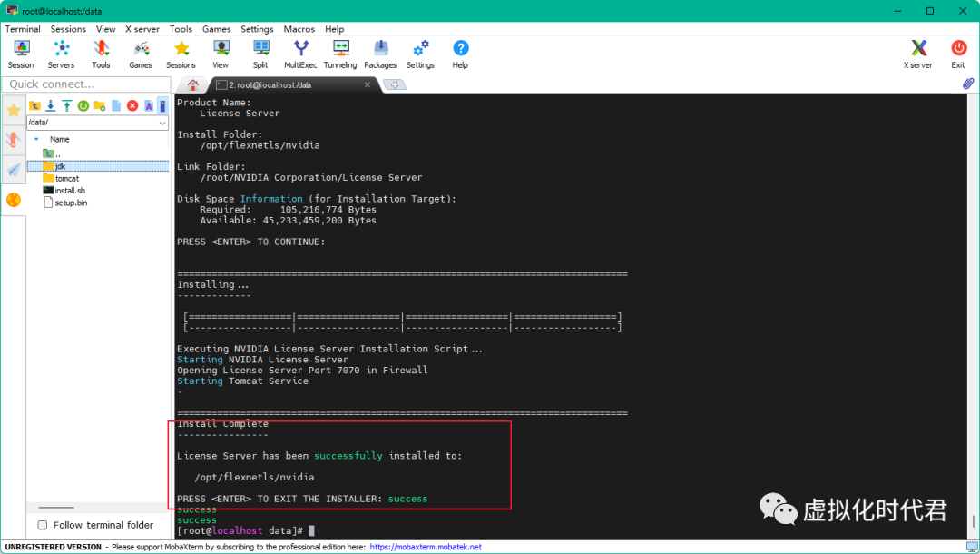Screen dimensions: 980x554
Task: Click the download arrow icon in the SFTP toolbar
Action: pos(51,106)
